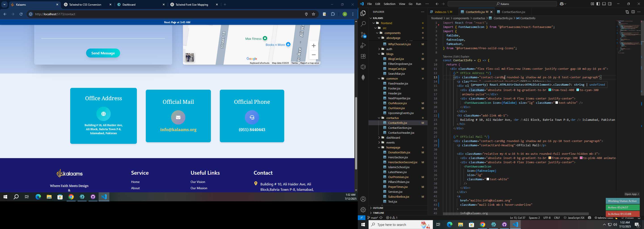Toggle the bottom panel in VS Code

[x=604, y=4]
